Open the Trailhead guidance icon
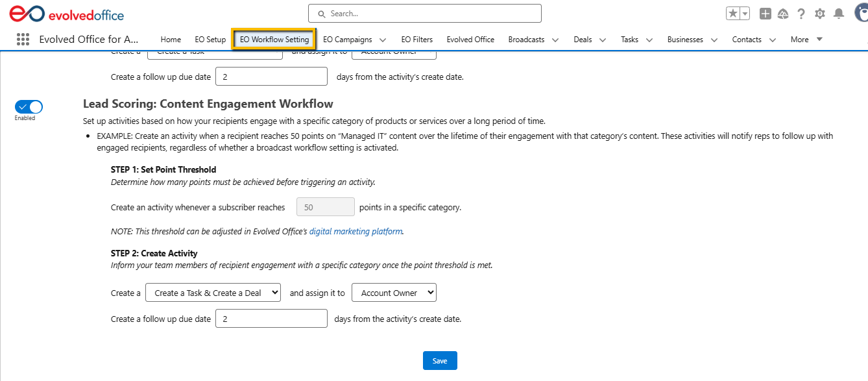The image size is (868, 381). point(783,14)
